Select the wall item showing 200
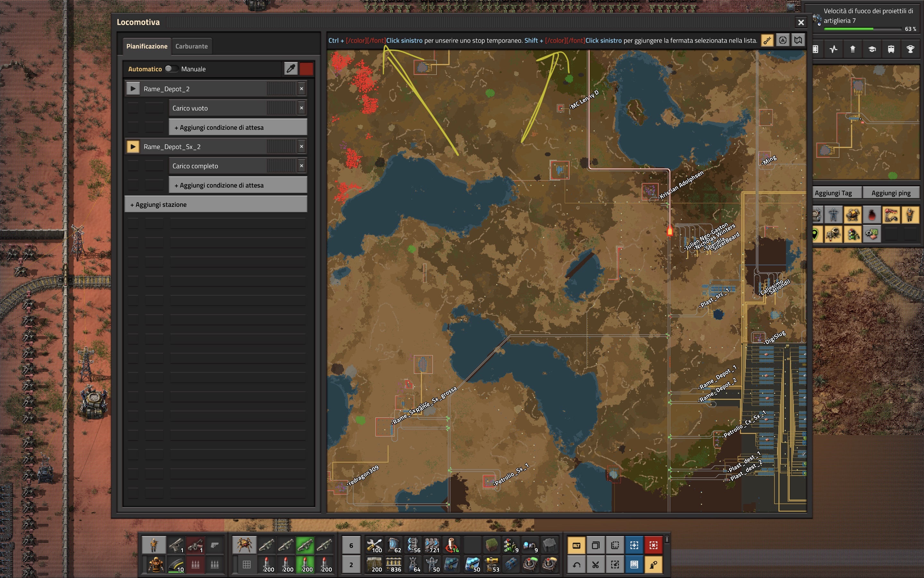The width and height of the screenshot is (924, 578). click(374, 564)
